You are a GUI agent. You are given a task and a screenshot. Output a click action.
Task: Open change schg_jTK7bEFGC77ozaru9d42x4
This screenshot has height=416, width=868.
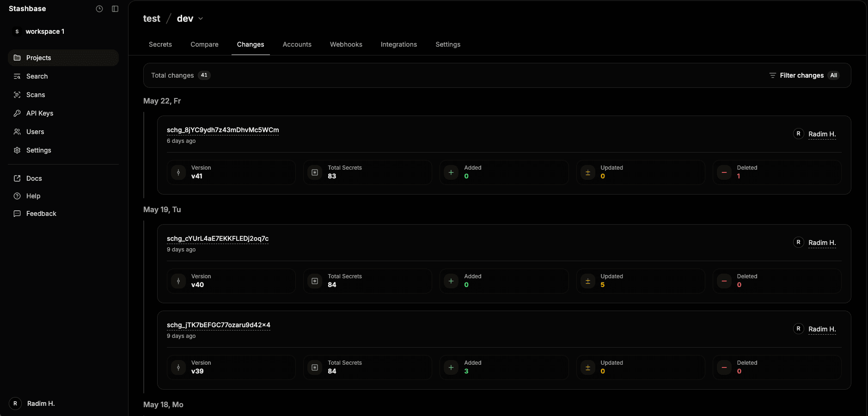click(x=219, y=325)
